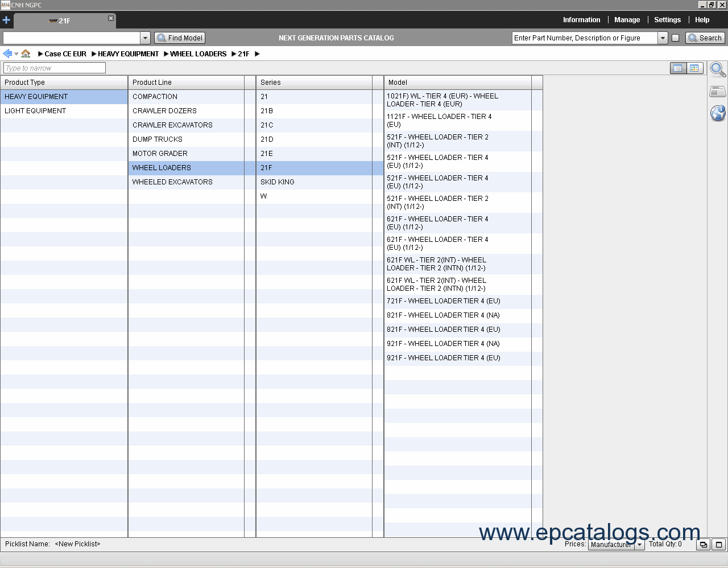Open the part search history dropdown
The height and width of the screenshot is (568, 728).
pyautogui.click(x=663, y=38)
